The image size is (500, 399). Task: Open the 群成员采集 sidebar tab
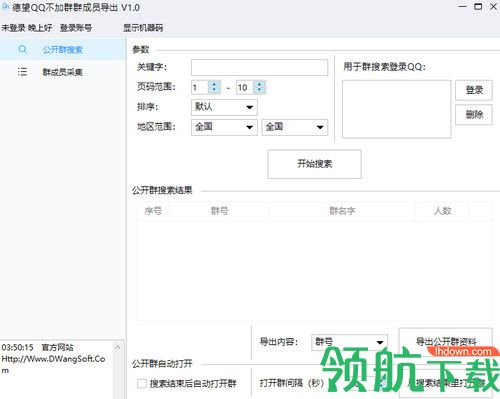coord(63,72)
